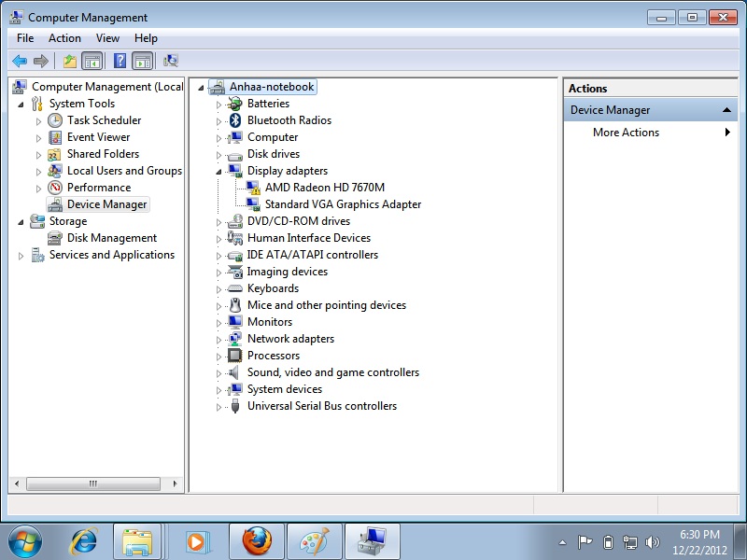Expand the Disk drives category
Viewport: 747px width, 560px height.
point(218,155)
